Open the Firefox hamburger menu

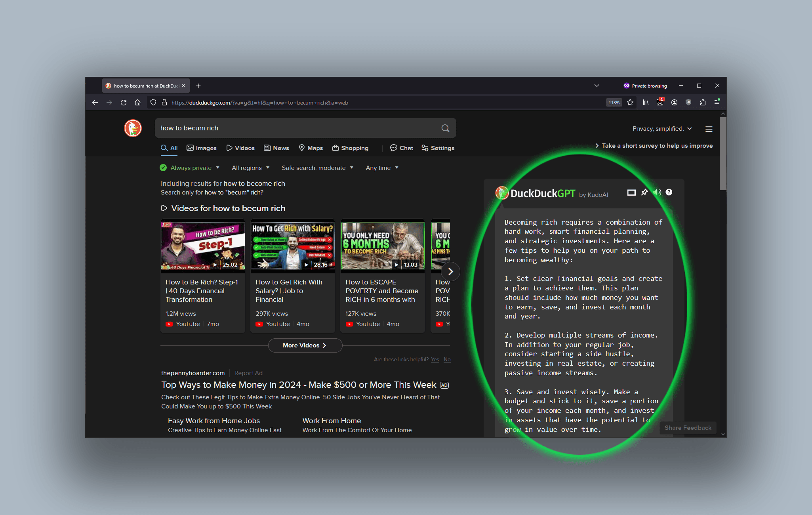tap(717, 102)
